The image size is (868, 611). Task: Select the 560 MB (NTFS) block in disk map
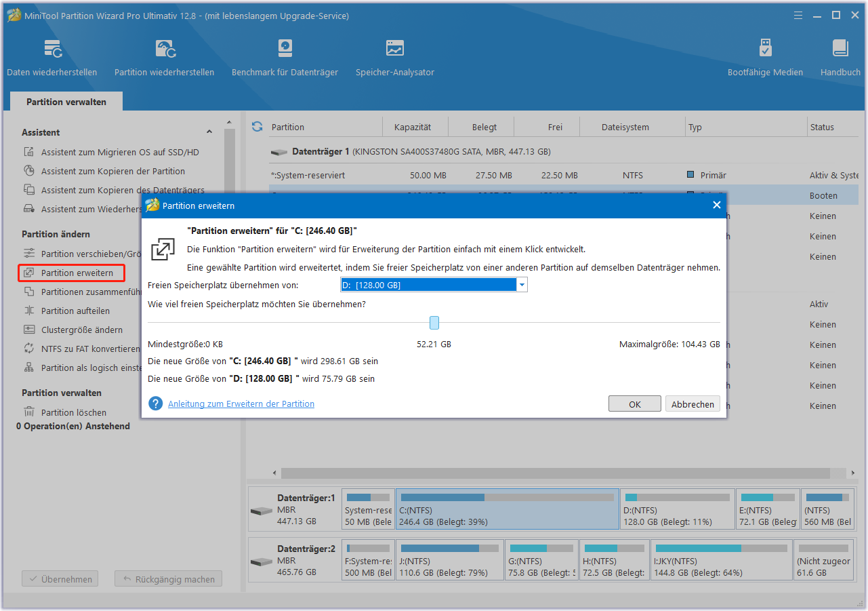(x=827, y=509)
